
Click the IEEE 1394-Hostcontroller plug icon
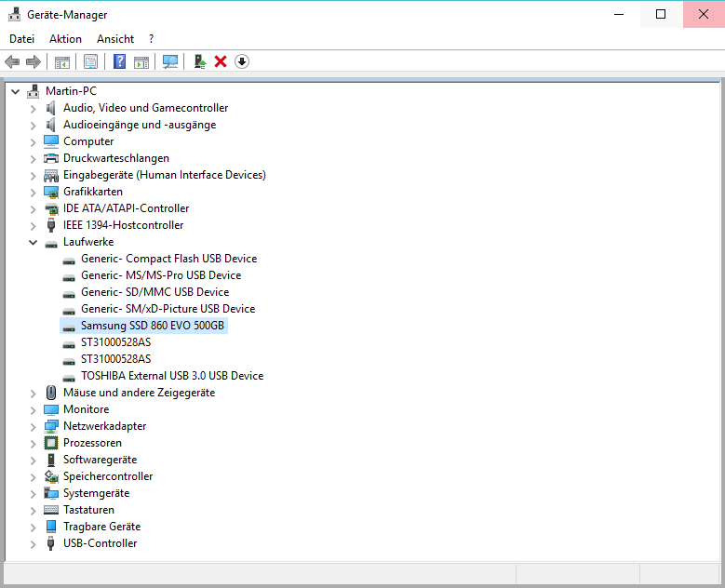coord(51,225)
